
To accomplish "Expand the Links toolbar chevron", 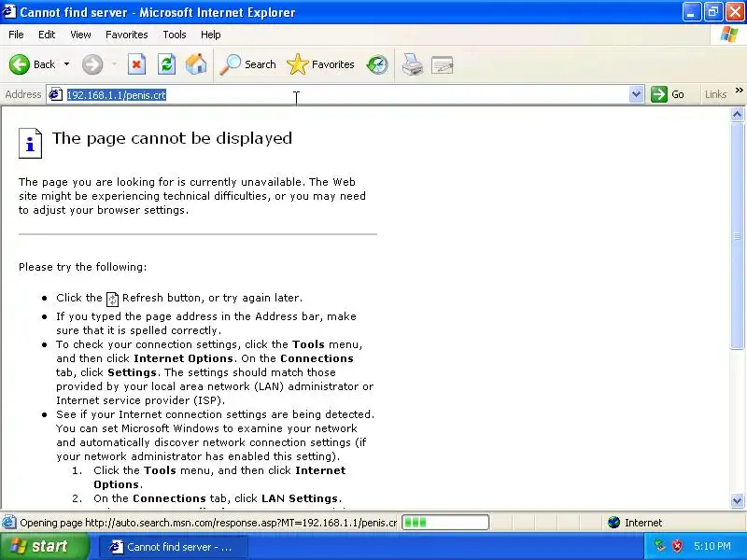I will point(740,90).
